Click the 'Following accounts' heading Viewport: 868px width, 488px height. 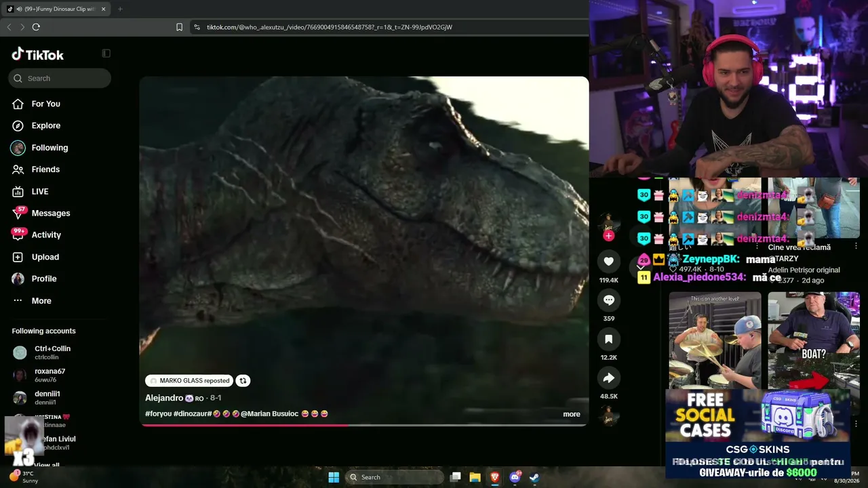tap(43, 331)
